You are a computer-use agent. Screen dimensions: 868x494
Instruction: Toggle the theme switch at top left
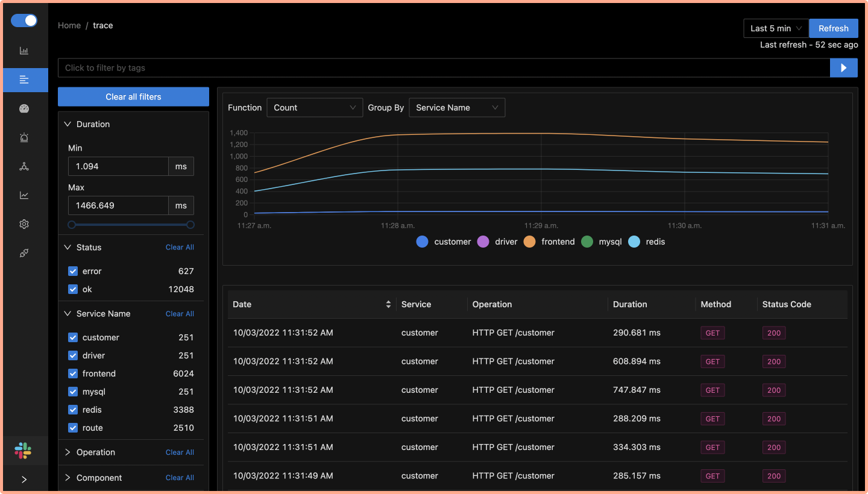coord(24,20)
